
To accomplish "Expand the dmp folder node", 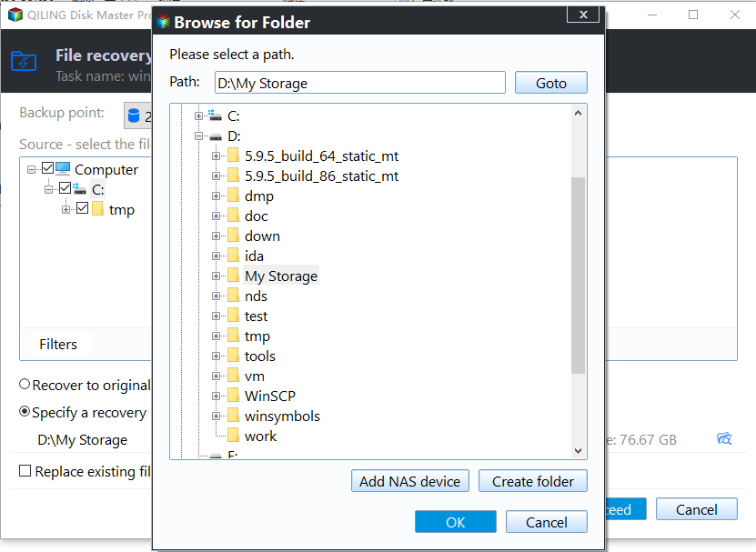I will point(216,196).
